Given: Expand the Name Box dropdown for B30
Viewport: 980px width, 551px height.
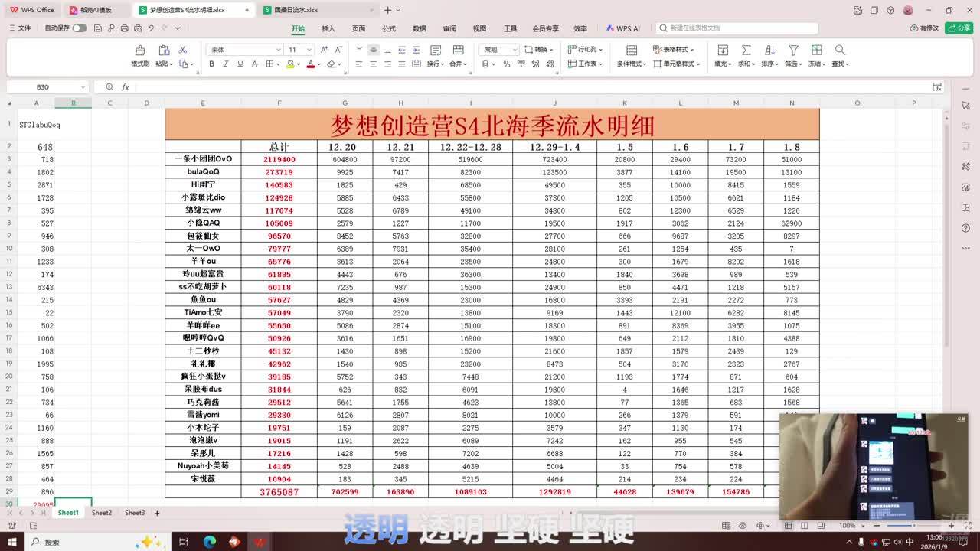Looking at the screenshot, I should pos(82,87).
